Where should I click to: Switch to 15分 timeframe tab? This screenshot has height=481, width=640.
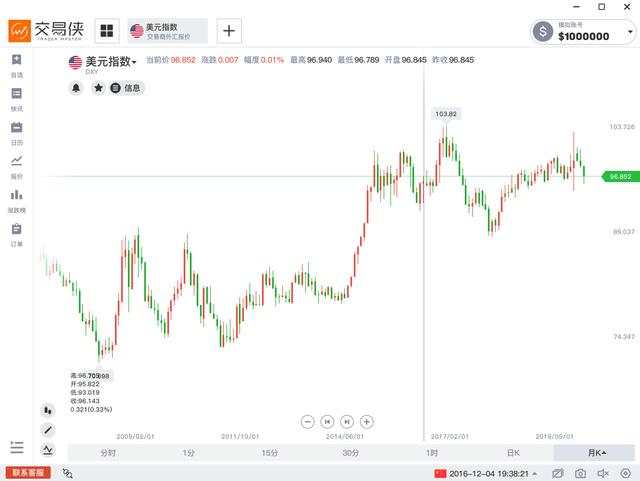(270, 453)
